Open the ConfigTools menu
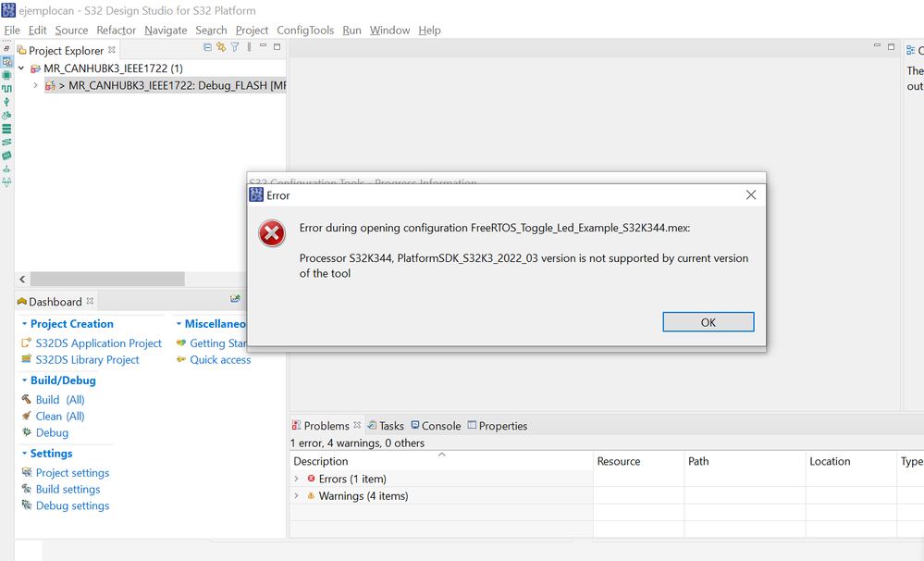This screenshot has height=561, width=924. pos(304,30)
